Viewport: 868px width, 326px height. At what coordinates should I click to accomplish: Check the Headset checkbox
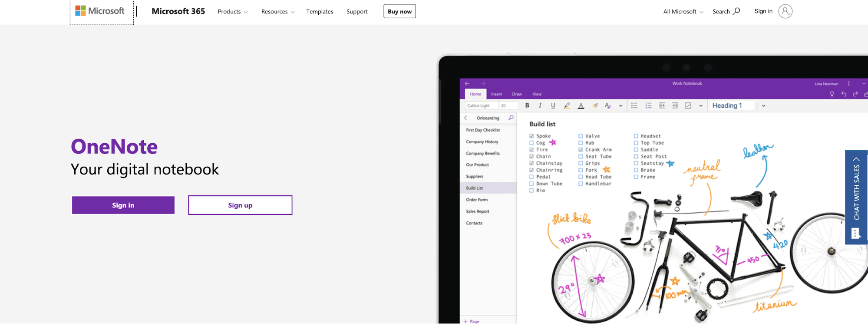coord(636,136)
